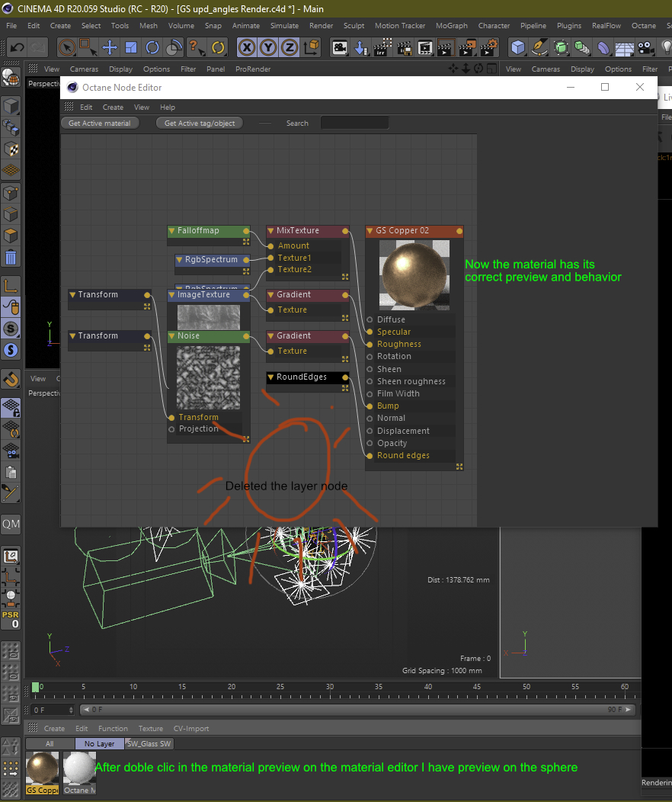Click the Specular input pin on GS Copper 02
The width and height of the screenshot is (672, 802).
(370, 332)
